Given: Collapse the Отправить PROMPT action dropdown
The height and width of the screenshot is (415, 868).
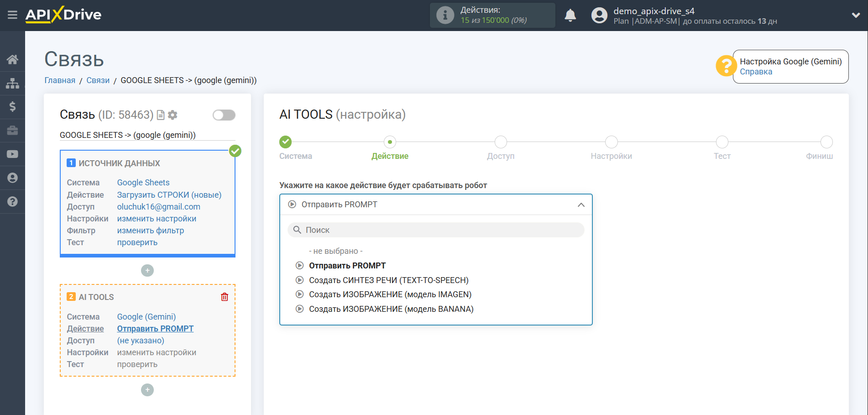Looking at the screenshot, I should 436,205.
